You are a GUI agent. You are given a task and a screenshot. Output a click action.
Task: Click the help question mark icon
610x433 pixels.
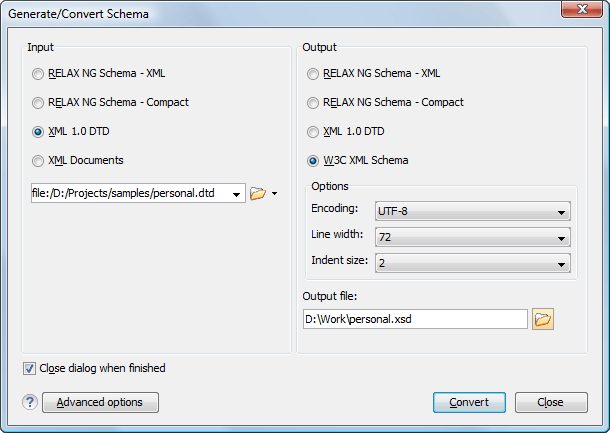(31, 402)
